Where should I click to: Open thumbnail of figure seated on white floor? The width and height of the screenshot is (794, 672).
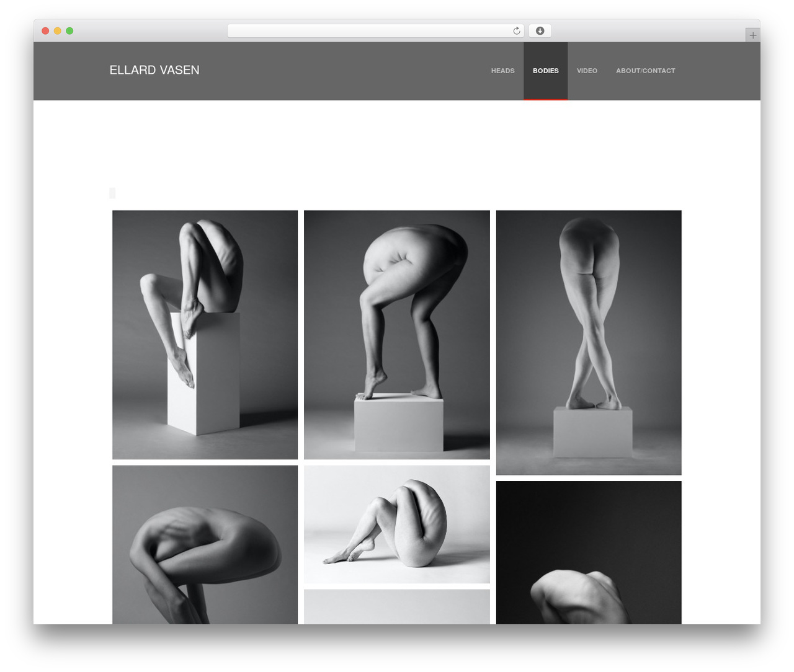click(x=397, y=524)
